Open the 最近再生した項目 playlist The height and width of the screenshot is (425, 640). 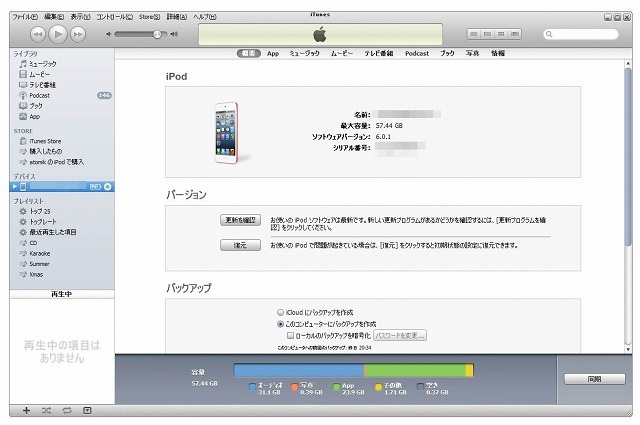click(x=62, y=232)
